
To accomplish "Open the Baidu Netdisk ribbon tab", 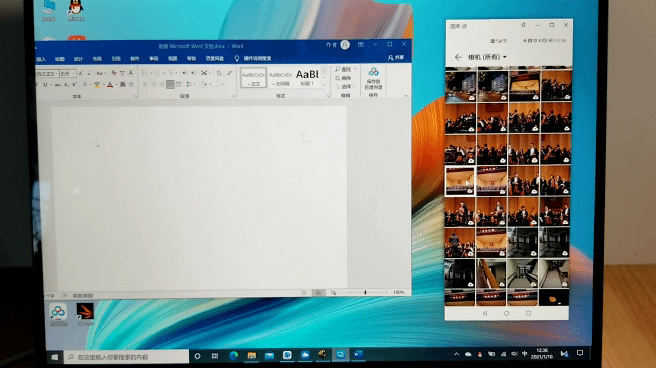I will [x=215, y=59].
